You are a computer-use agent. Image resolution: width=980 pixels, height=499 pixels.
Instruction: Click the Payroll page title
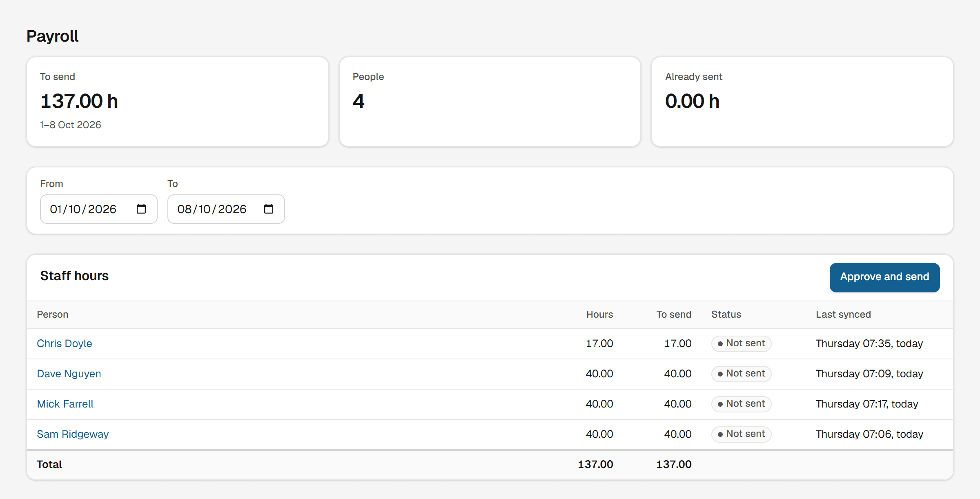coord(52,36)
